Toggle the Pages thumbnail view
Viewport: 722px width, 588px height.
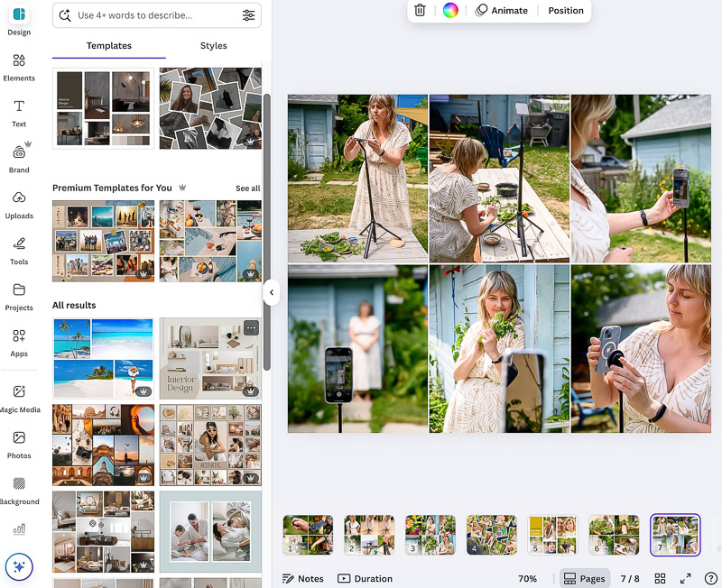[x=584, y=578]
